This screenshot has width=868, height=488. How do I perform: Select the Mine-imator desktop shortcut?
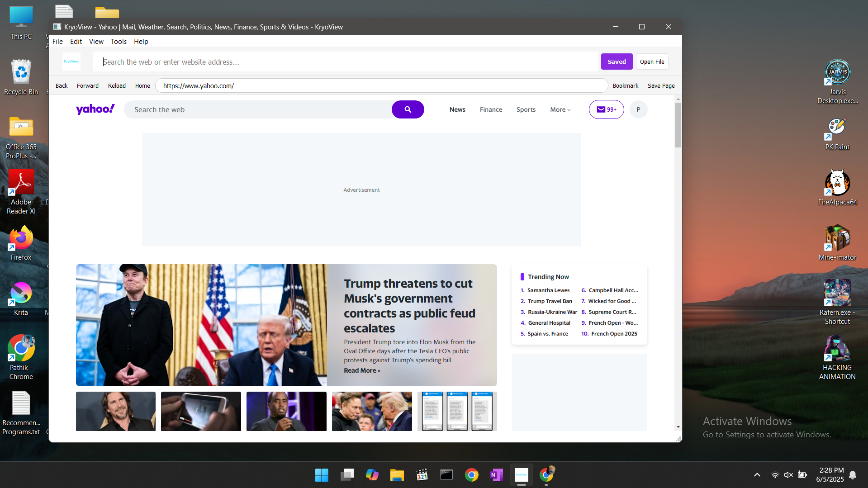(837, 243)
